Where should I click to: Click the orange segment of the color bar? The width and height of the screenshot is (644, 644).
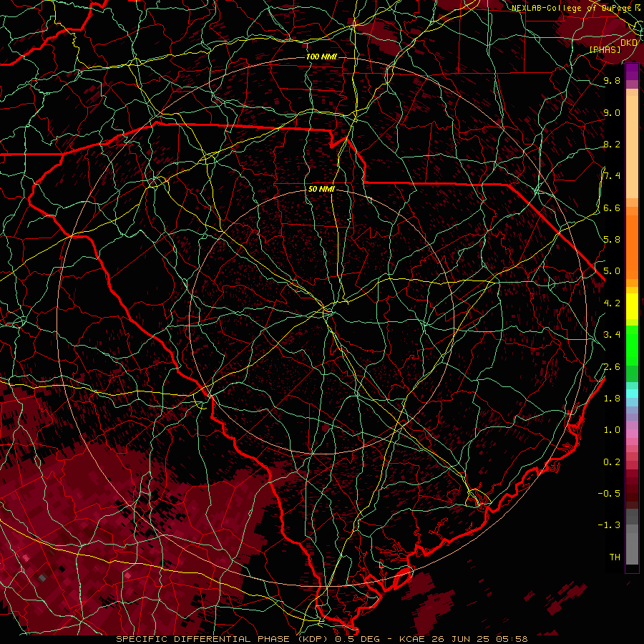pyautogui.click(x=632, y=246)
